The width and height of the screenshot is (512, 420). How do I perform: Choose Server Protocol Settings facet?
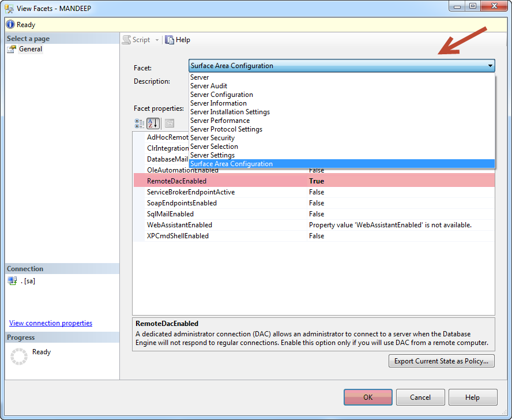click(341, 129)
